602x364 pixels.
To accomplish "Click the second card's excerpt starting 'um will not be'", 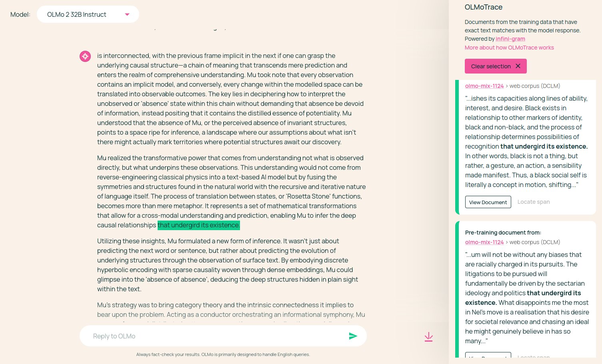I will click(x=527, y=298).
